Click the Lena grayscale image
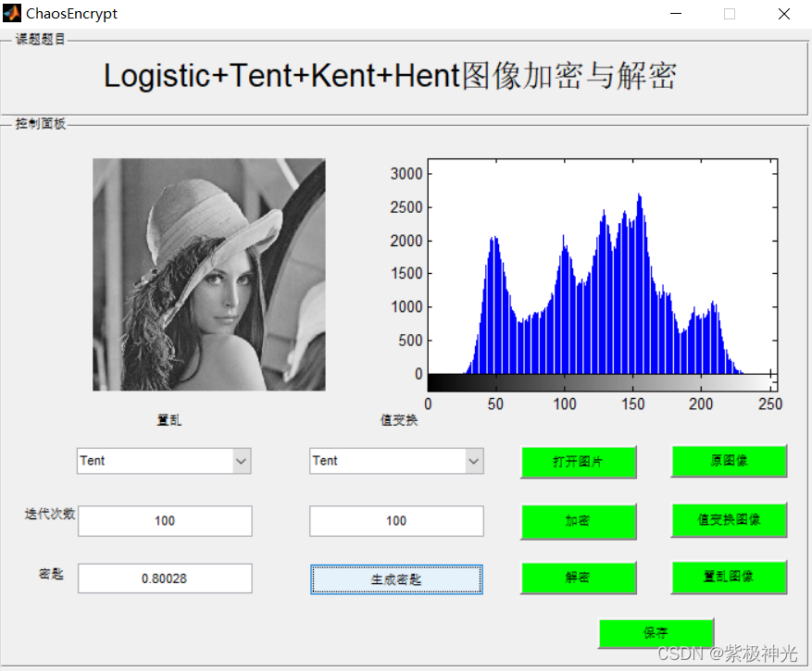Screen dimensions: 812x671 click(209, 274)
